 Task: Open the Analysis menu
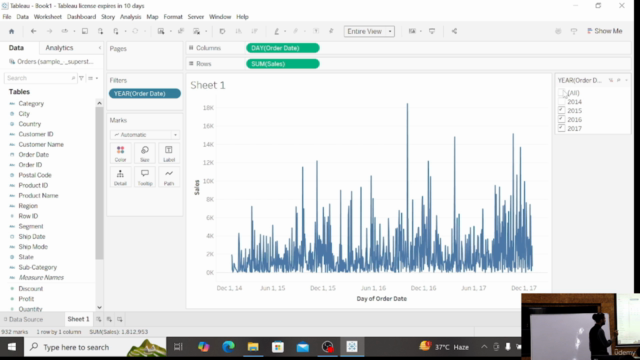(130, 17)
